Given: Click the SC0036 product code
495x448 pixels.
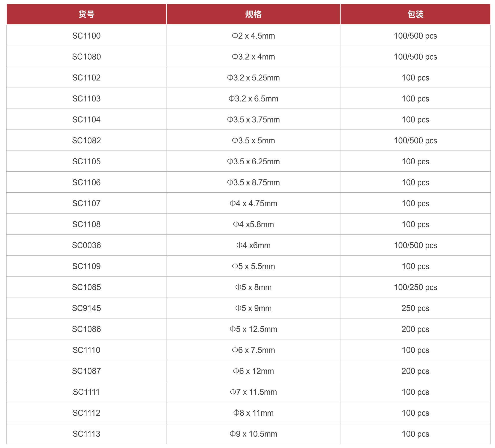Looking at the screenshot, I should (86, 245).
